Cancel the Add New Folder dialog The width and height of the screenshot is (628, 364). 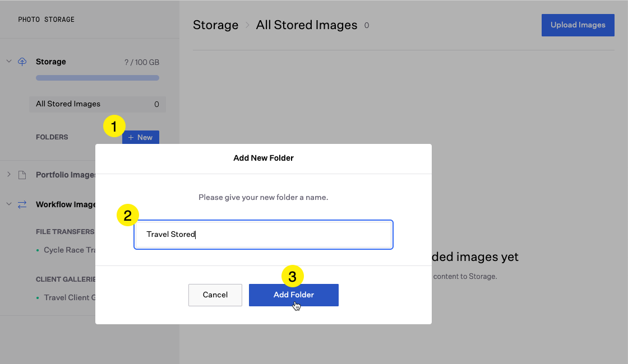pos(215,295)
